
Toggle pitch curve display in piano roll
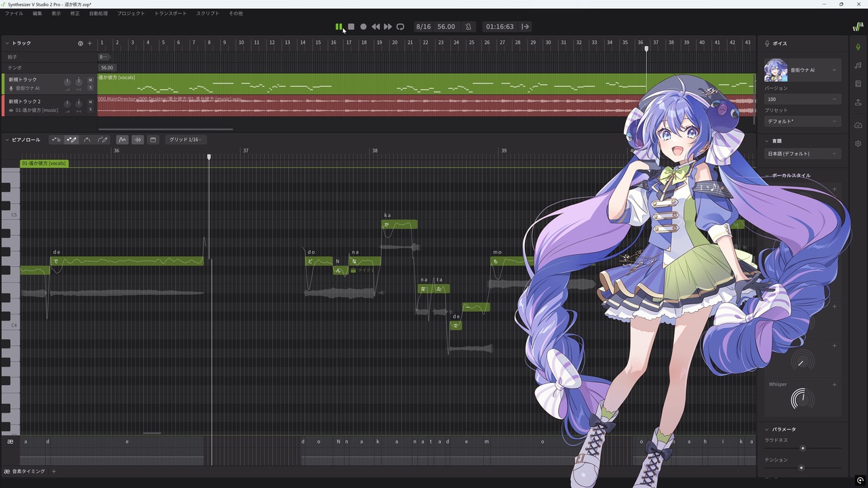[x=122, y=140]
